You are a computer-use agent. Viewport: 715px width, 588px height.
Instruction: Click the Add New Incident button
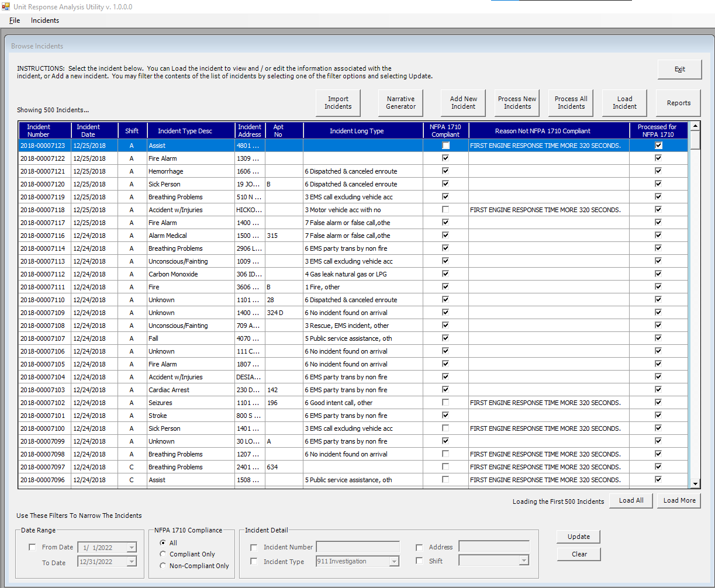tap(463, 103)
